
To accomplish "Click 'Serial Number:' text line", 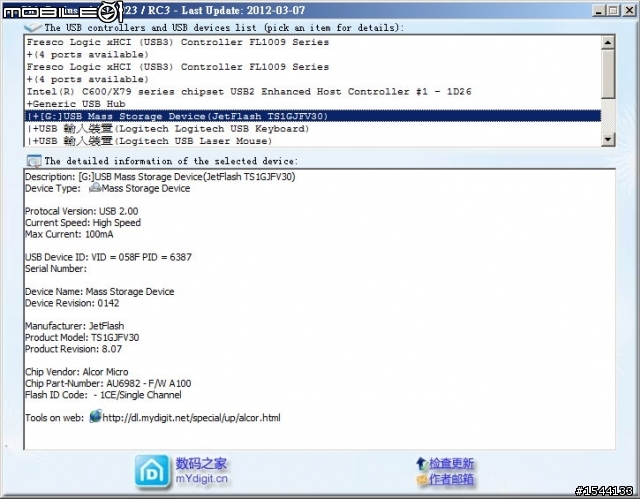I will click(56, 268).
